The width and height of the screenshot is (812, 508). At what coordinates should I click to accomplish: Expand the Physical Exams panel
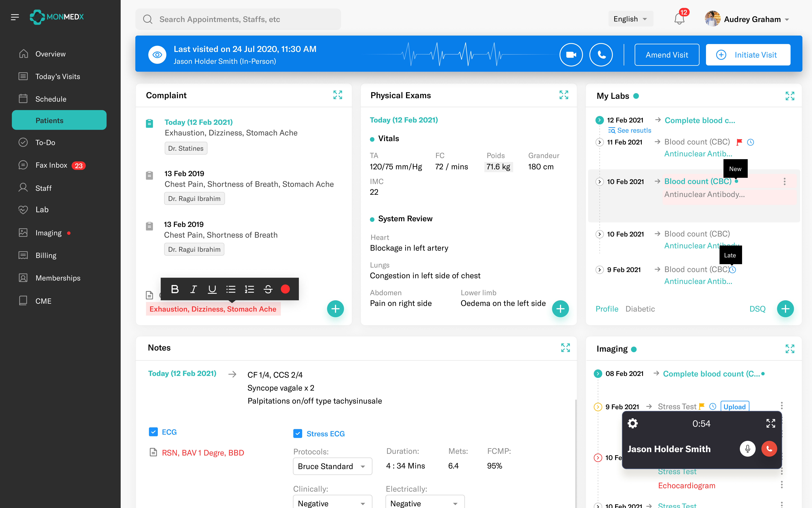[x=564, y=95]
